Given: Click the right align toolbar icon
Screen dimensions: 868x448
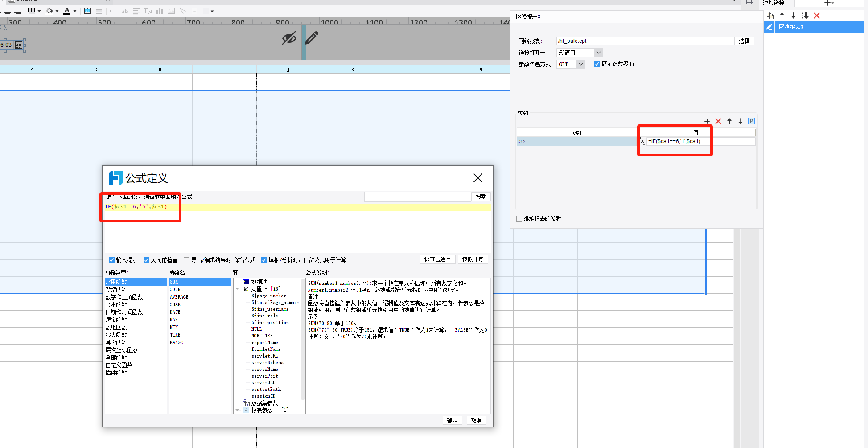Looking at the screenshot, I should (x=17, y=11).
